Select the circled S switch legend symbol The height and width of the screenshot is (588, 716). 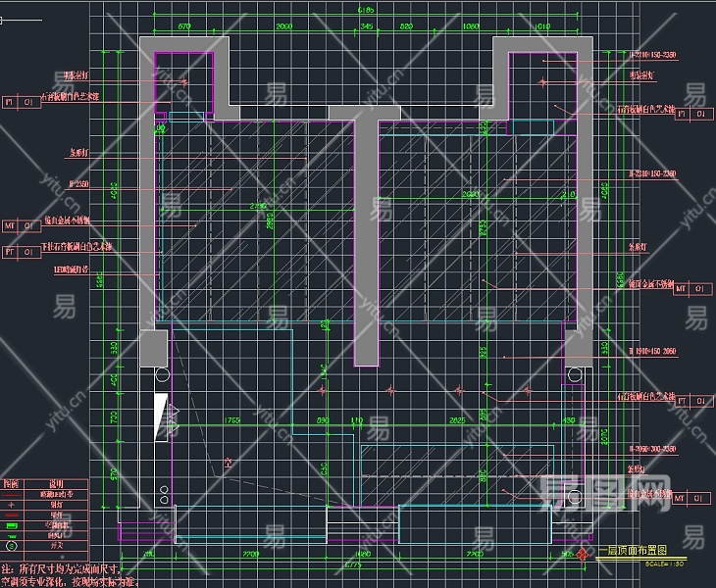pos(12,546)
